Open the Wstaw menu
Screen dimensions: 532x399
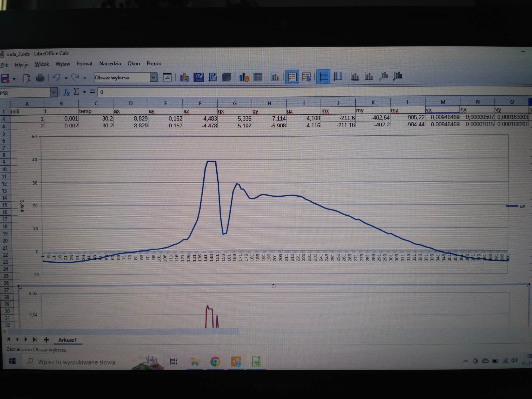[x=63, y=64]
